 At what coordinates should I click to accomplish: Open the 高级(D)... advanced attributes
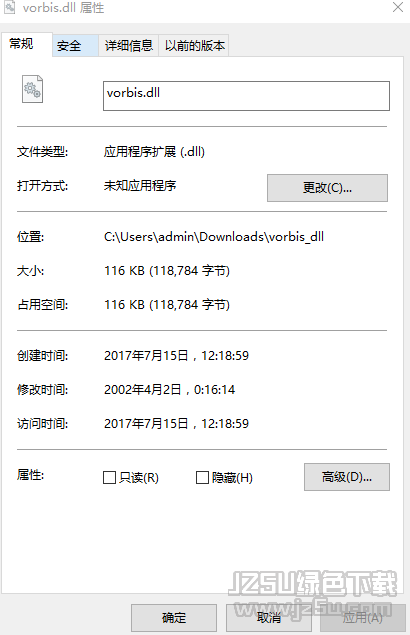click(347, 477)
